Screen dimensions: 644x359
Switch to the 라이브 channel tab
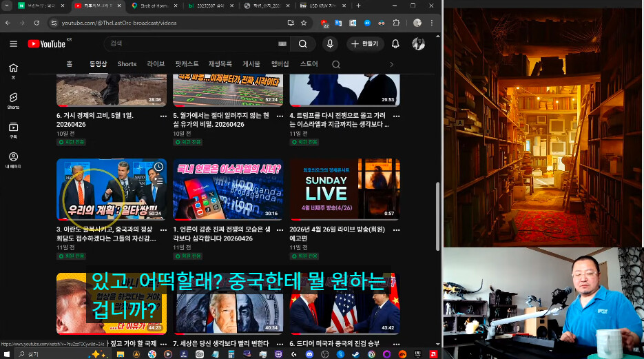(x=156, y=64)
